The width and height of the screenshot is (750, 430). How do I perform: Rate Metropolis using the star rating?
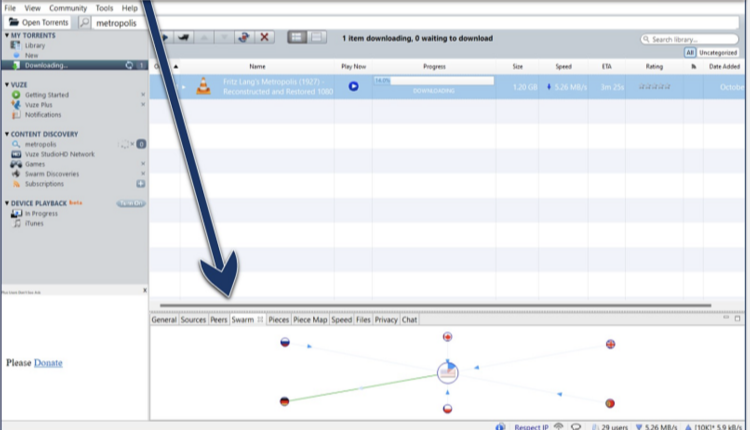coord(654,87)
